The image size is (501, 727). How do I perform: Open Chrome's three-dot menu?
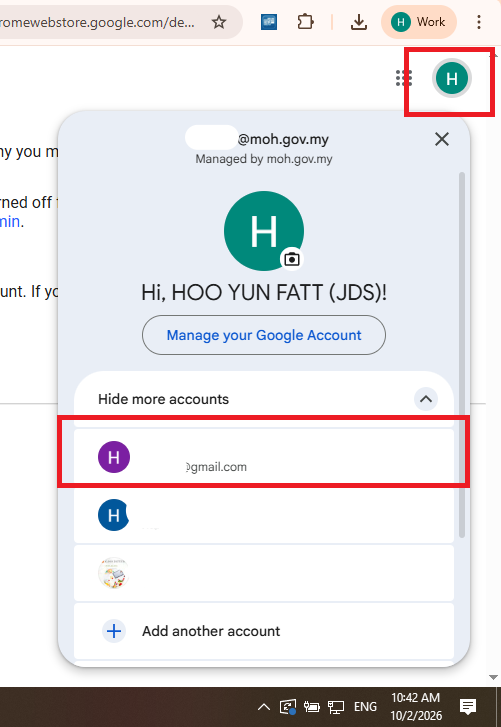[x=479, y=22]
